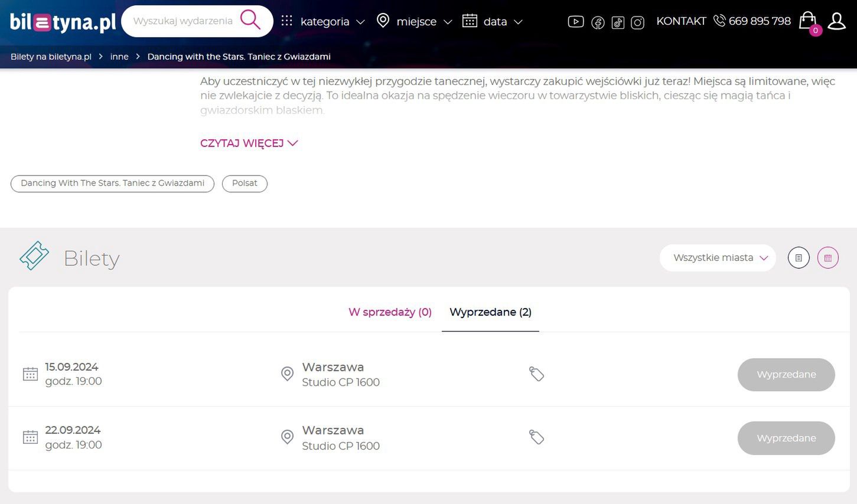
Task: Open the YouTube social icon
Action: 576,22
